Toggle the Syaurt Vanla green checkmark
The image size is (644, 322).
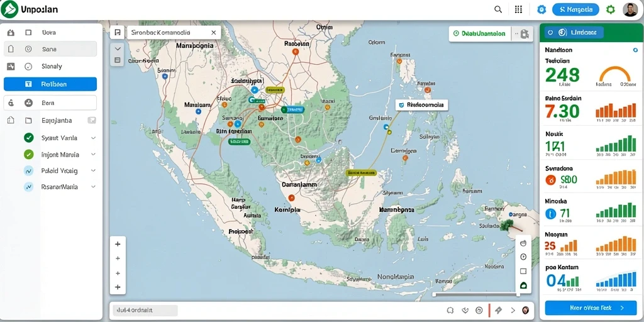coord(29,138)
